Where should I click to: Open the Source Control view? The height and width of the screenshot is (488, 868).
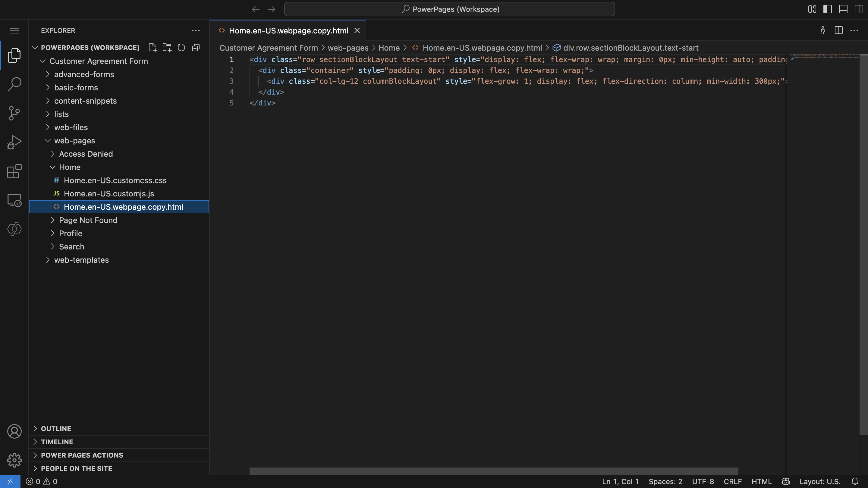click(x=14, y=113)
